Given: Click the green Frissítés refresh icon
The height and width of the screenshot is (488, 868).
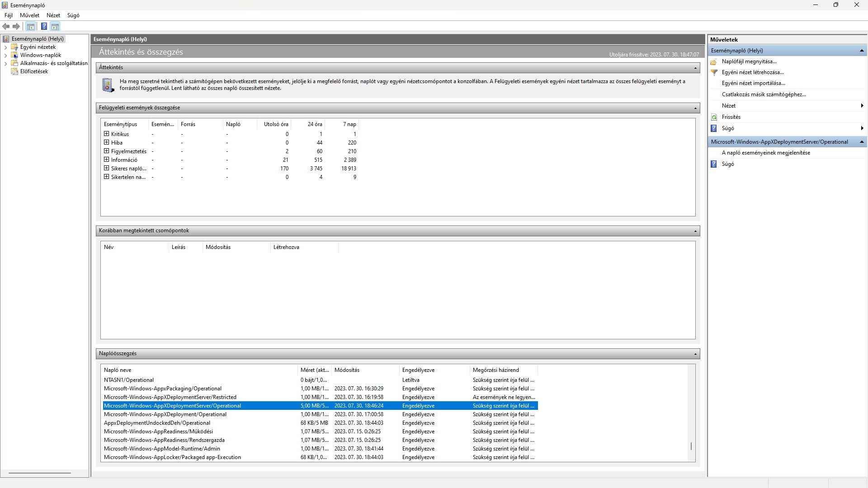Looking at the screenshot, I should 714,117.
